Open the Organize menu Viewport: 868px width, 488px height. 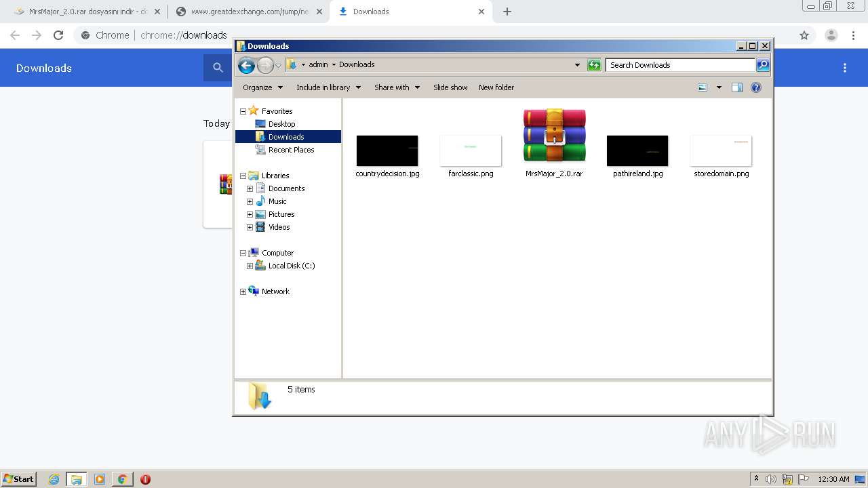point(262,87)
